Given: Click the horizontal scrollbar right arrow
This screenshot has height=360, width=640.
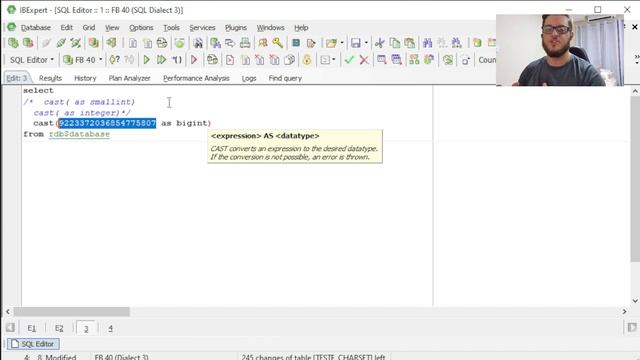Looking at the screenshot, I should point(624,312).
